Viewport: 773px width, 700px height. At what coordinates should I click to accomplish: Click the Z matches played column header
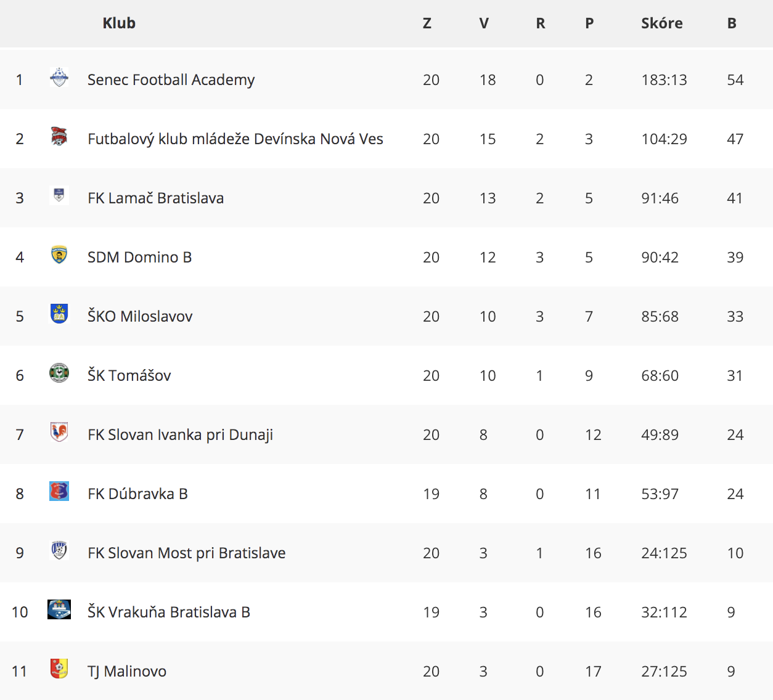tap(427, 23)
